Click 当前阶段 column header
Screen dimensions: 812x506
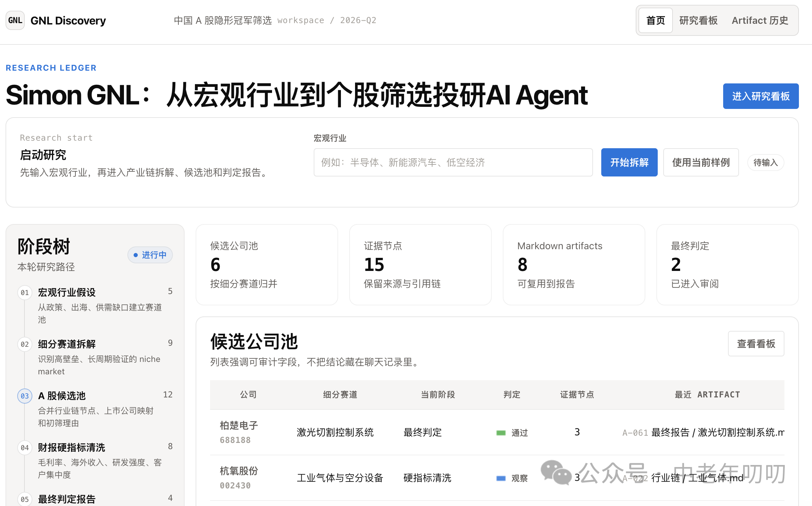(438, 395)
